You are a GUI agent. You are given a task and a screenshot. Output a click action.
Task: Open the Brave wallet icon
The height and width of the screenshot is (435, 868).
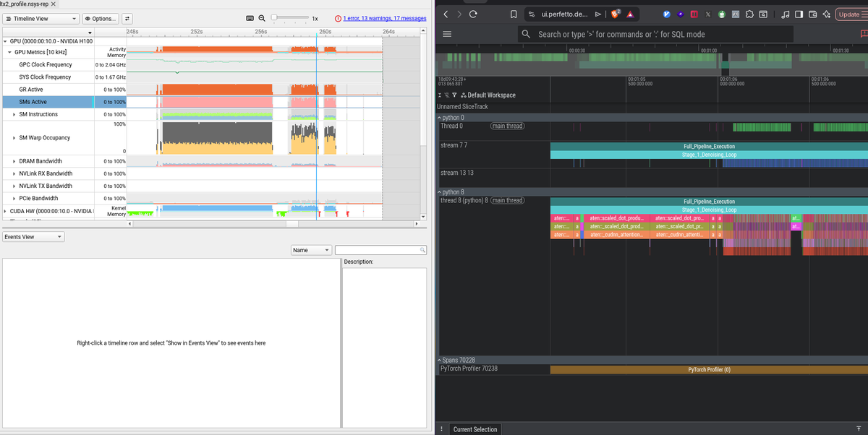tap(812, 14)
